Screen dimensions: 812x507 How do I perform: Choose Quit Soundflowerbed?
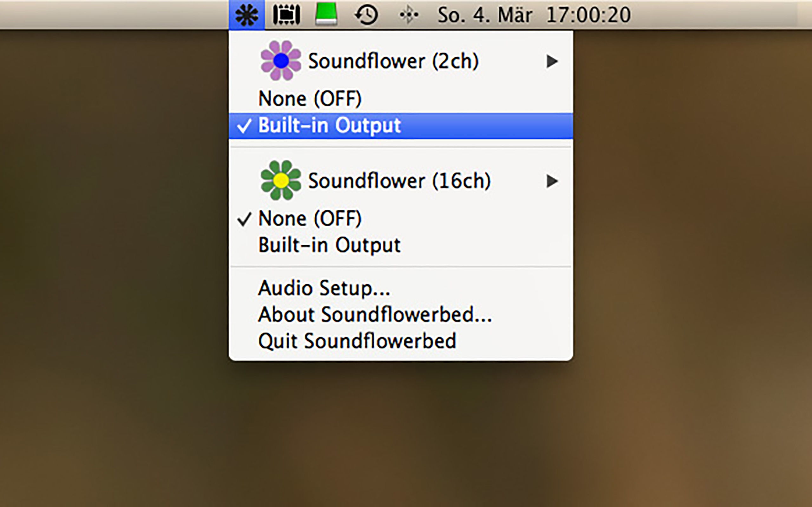coord(401,341)
